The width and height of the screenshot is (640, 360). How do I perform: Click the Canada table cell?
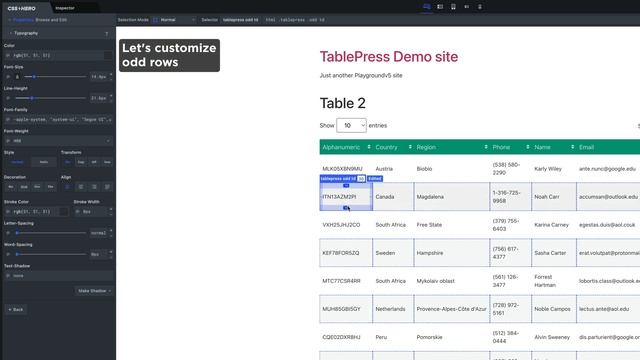(x=393, y=197)
